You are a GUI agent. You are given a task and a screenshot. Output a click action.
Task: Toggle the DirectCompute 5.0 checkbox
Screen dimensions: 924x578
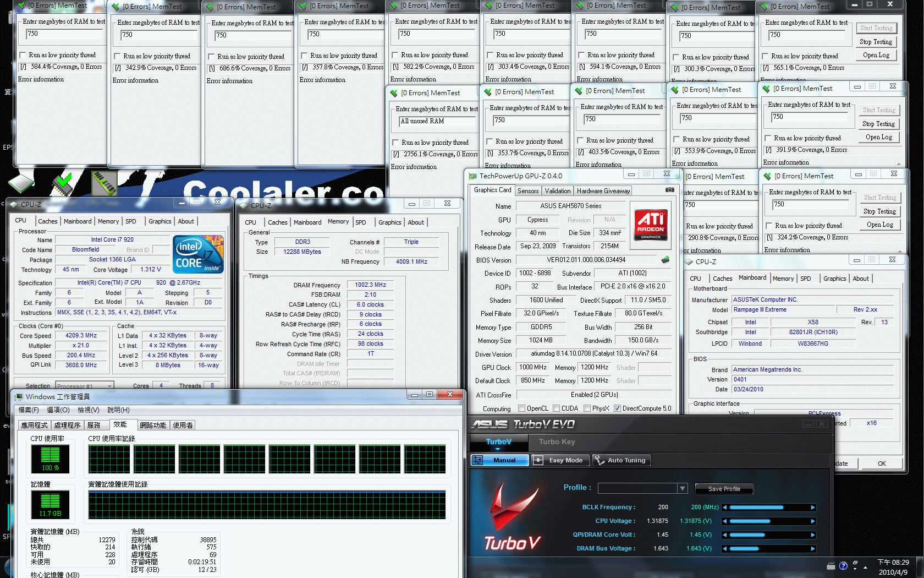click(617, 408)
